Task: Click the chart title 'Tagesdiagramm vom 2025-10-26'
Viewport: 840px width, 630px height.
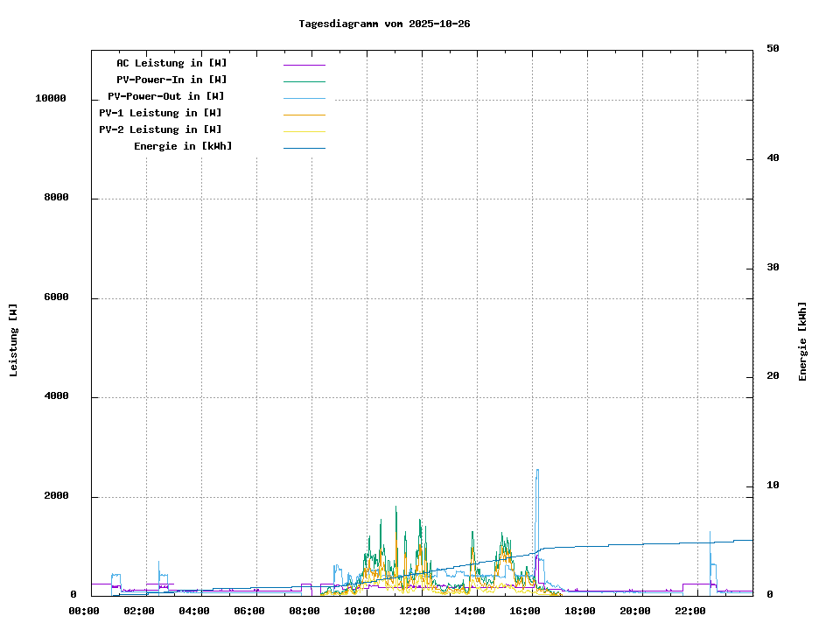Action: tap(384, 24)
